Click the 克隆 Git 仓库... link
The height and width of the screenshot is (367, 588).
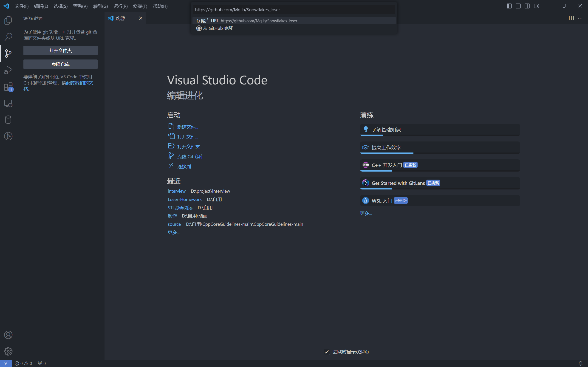point(192,157)
